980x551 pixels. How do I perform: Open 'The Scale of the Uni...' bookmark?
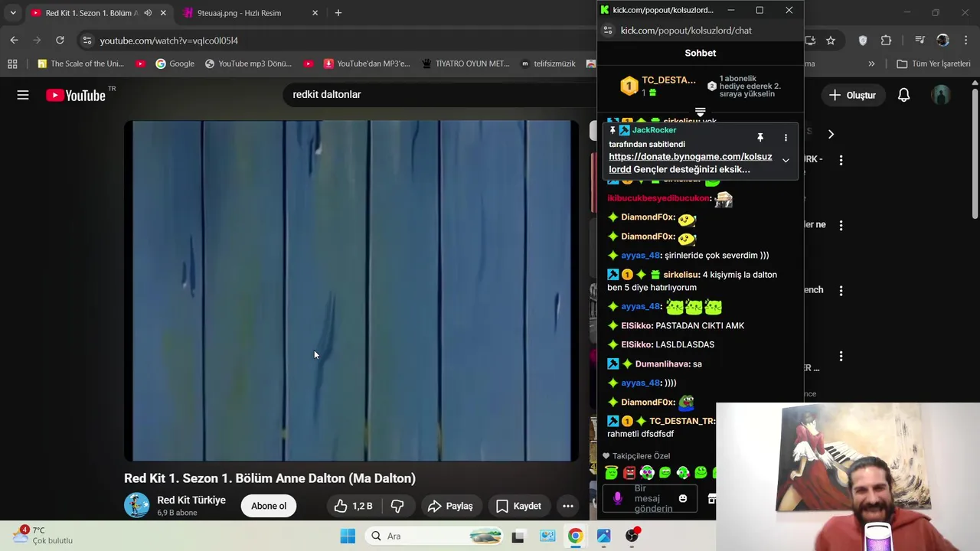[x=81, y=64]
